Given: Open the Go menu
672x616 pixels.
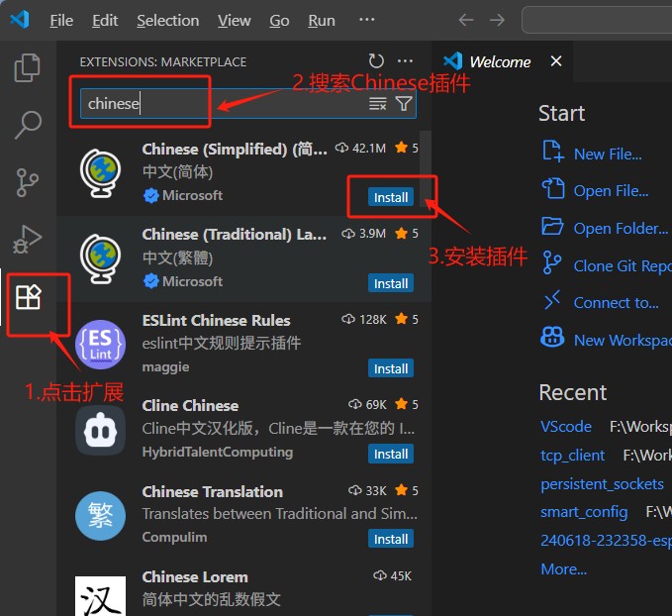Looking at the screenshot, I should (279, 20).
